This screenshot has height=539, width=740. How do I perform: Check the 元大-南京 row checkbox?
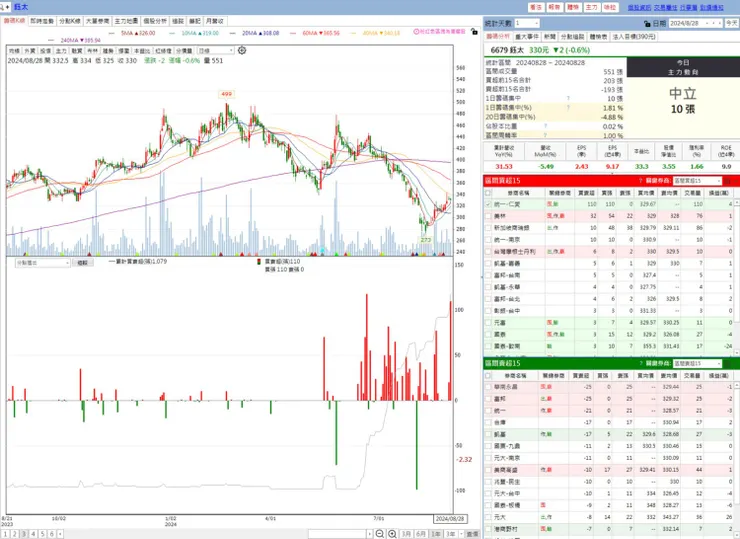pos(488,458)
